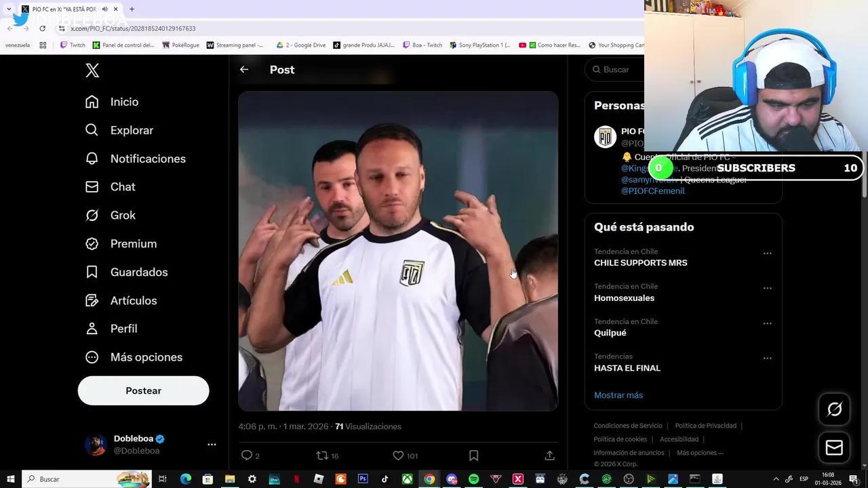
Task: Open the Dobleboa account switcher dots
Action: coord(212,445)
